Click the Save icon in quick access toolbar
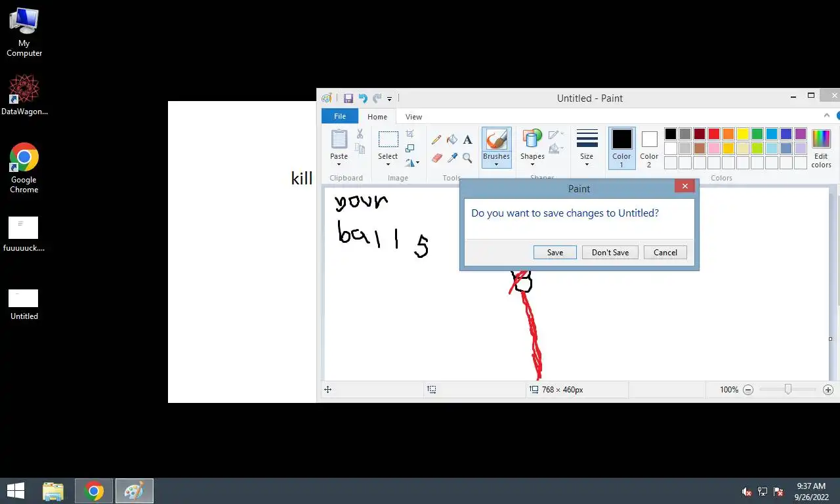This screenshot has height=504, width=840. [x=348, y=98]
